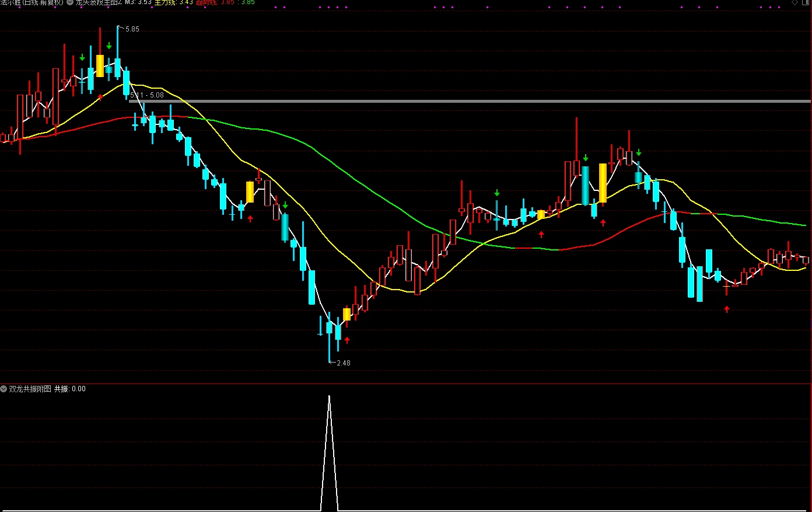Select the gray horizontal price level line
Image resolution: width=812 pixels, height=512 pixels.
(x=470, y=102)
